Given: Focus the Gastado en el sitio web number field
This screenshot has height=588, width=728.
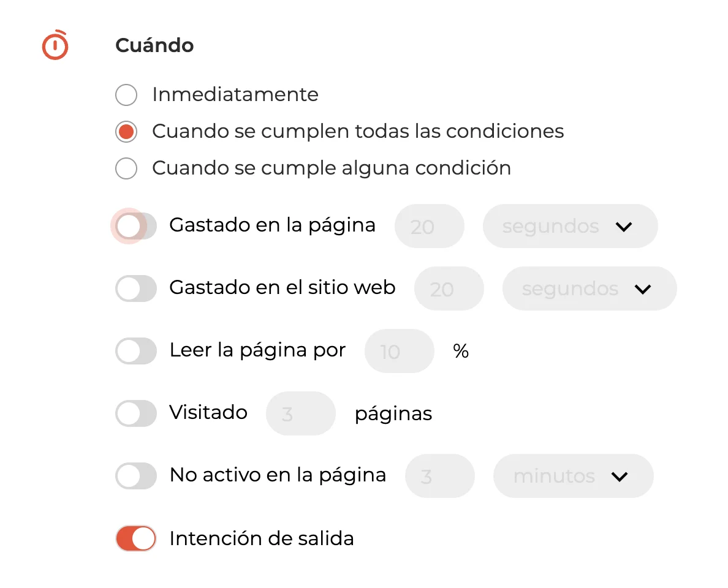Looking at the screenshot, I should click(x=449, y=289).
